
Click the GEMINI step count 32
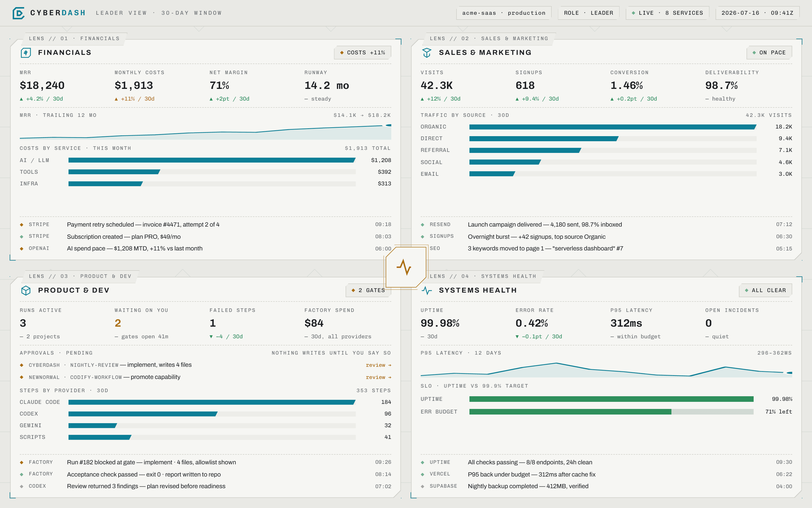coord(387,426)
